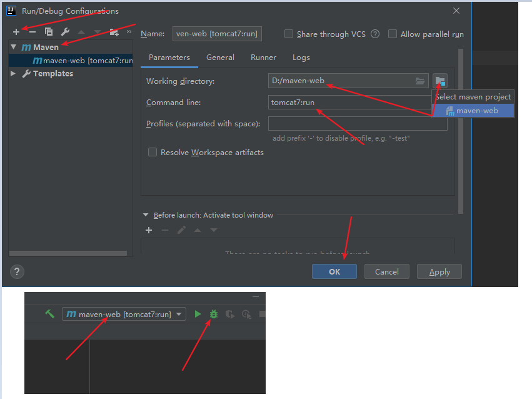
Task: Copy the selected configuration
Action: (49, 32)
